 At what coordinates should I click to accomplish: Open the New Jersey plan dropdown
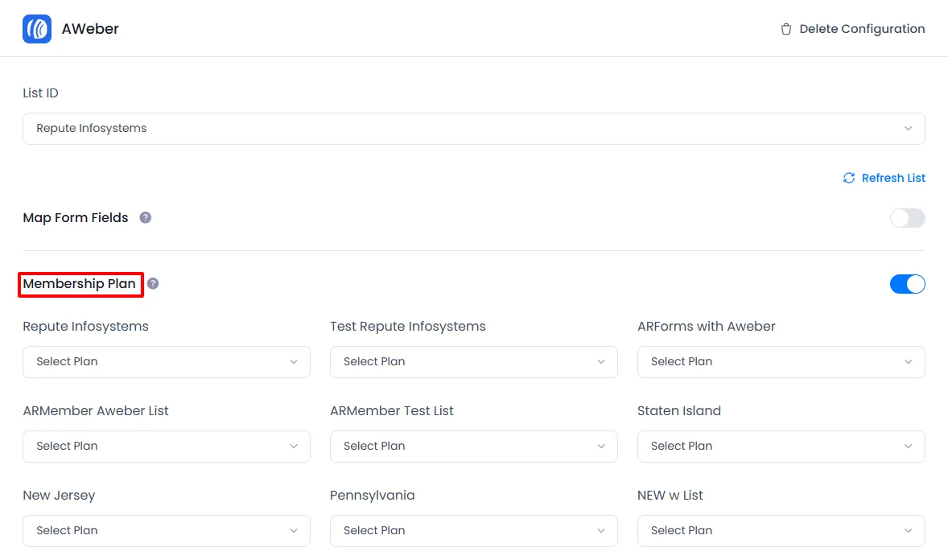click(166, 531)
